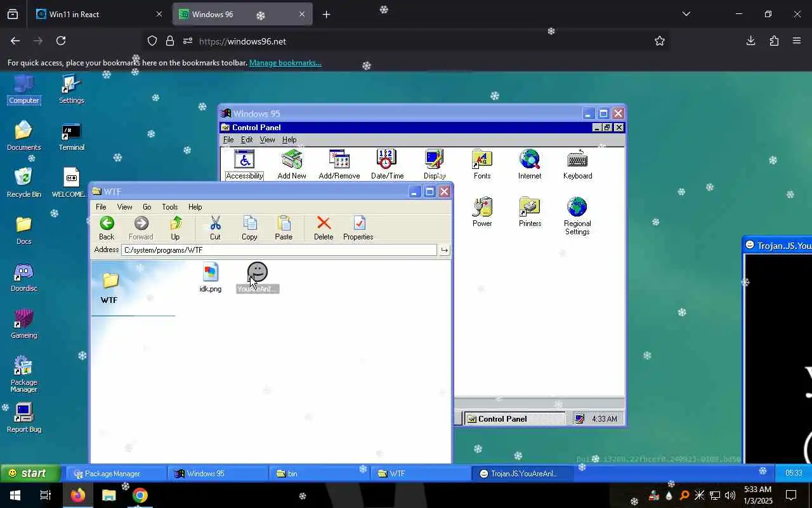812x508 pixels.
Task: Open Power in Control Panel
Action: (482, 212)
